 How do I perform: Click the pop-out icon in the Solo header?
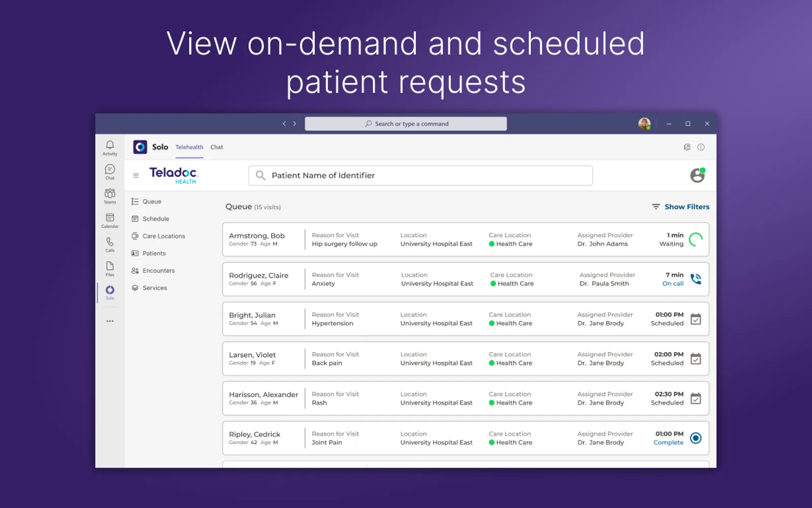[x=687, y=147]
